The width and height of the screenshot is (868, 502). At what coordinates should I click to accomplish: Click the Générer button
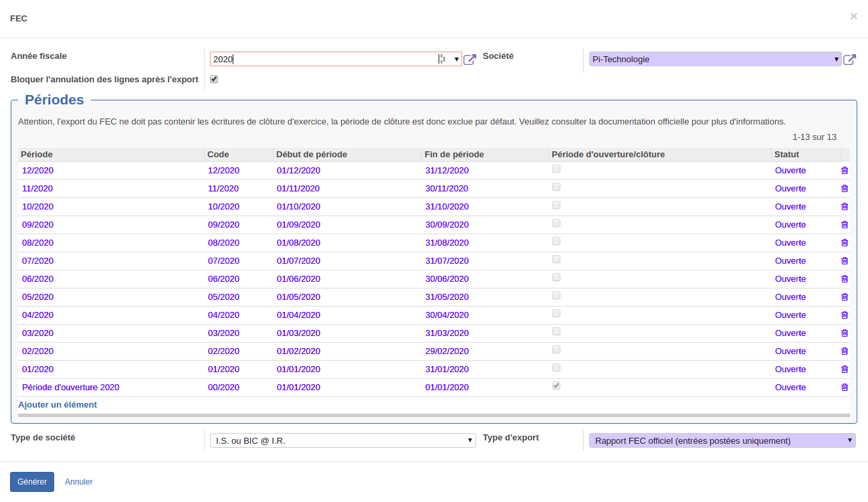point(32,482)
